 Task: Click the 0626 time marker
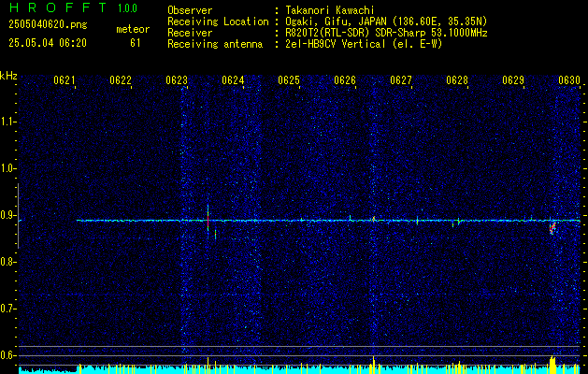click(345, 80)
